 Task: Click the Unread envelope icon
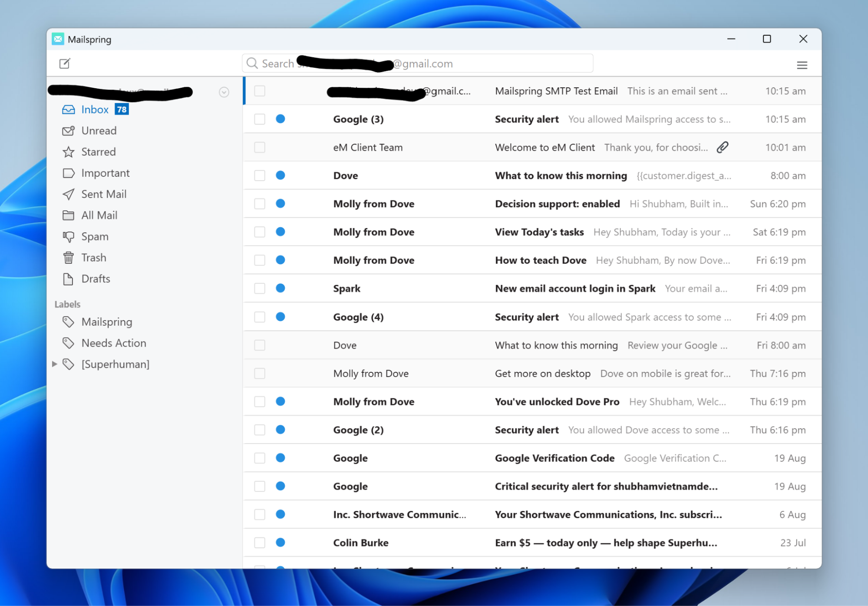pyautogui.click(x=69, y=131)
